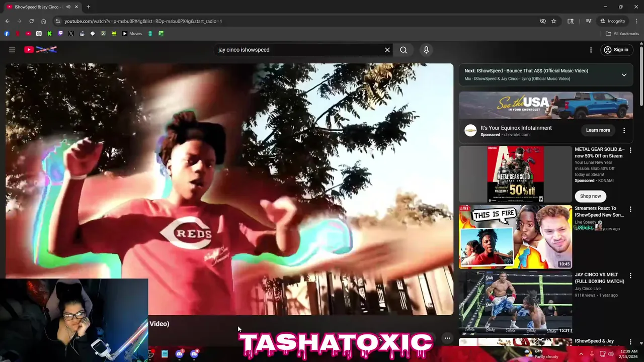Open options for Jay Cinco VS Melt
This screenshot has width=644, height=362.
(630, 276)
